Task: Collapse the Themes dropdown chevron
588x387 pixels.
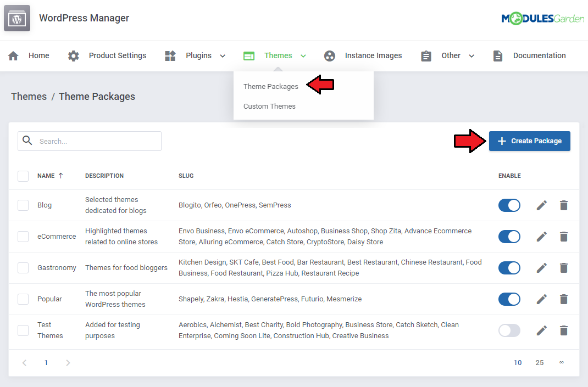Action: tap(303, 56)
